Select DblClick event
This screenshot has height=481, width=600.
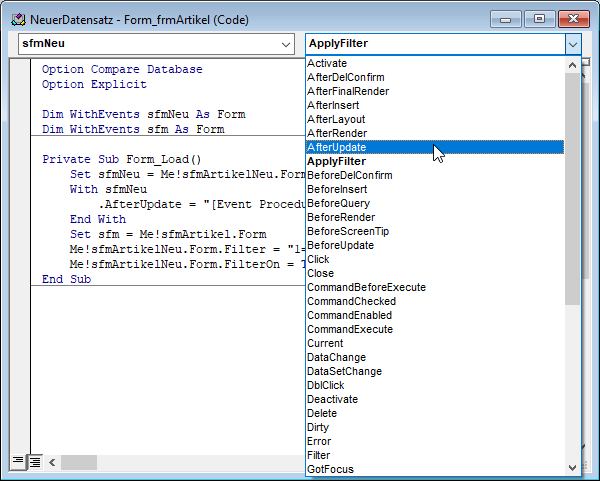click(x=435, y=385)
